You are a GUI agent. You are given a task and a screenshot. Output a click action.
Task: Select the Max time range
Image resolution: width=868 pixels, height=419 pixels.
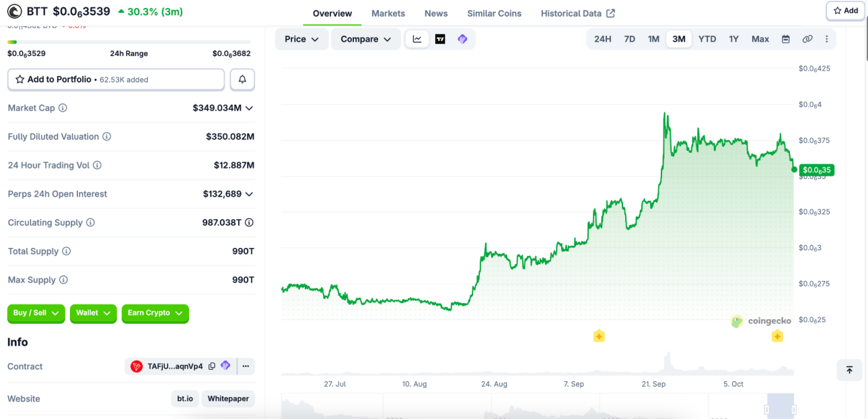(760, 39)
